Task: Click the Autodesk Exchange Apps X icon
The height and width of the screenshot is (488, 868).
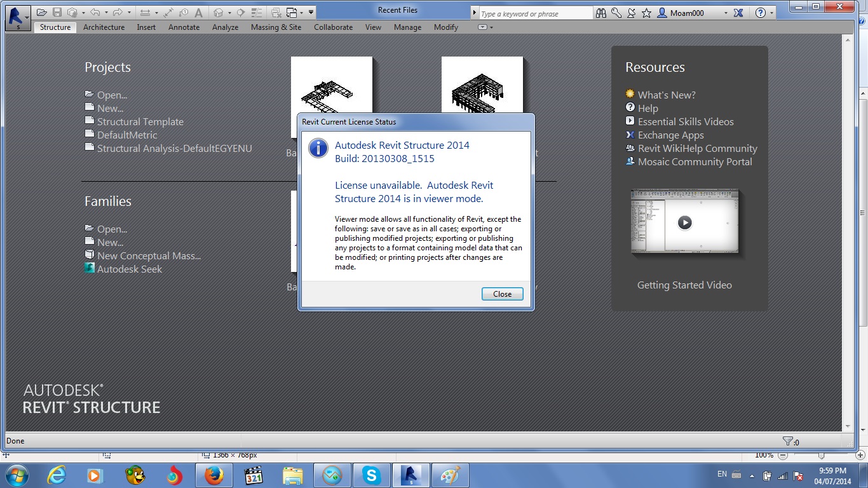Action: click(738, 13)
